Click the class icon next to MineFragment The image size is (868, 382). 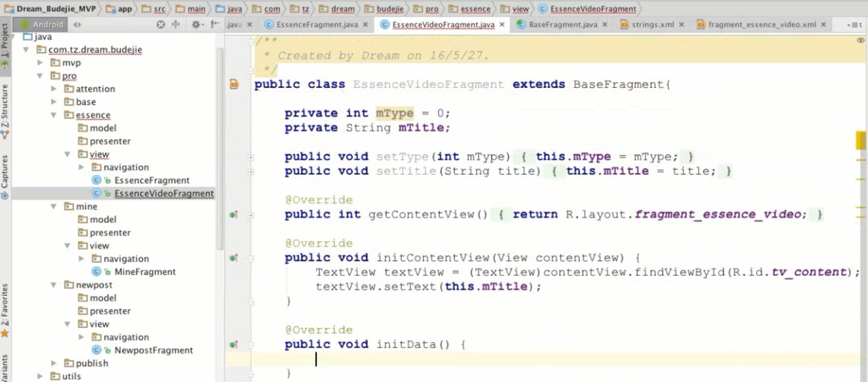point(96,272)
